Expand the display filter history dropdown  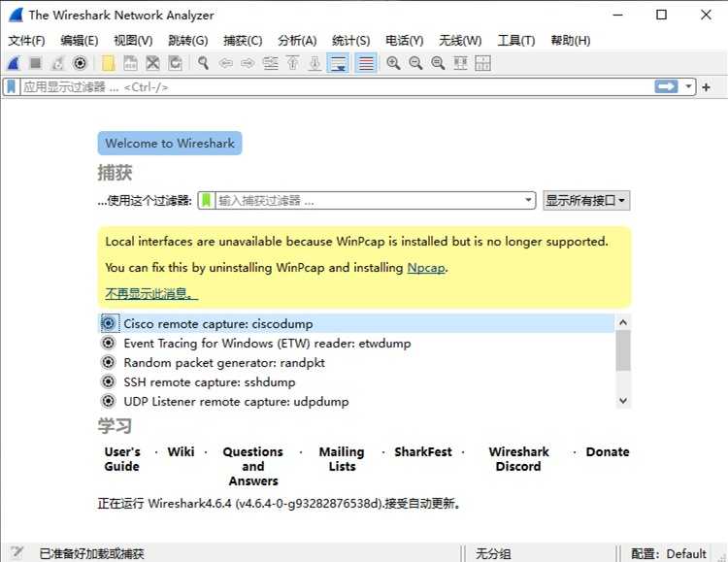click(689, 86)
